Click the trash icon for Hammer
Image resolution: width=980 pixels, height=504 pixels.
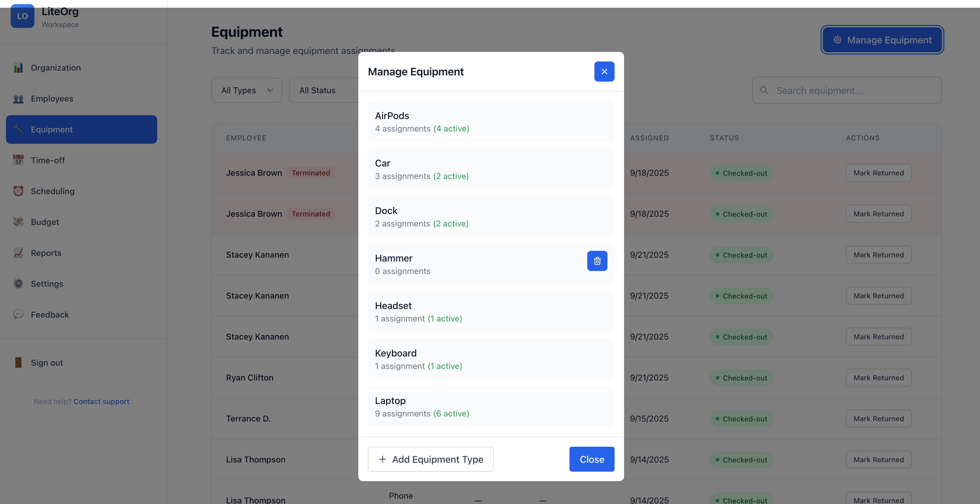(x=597, y=261)
